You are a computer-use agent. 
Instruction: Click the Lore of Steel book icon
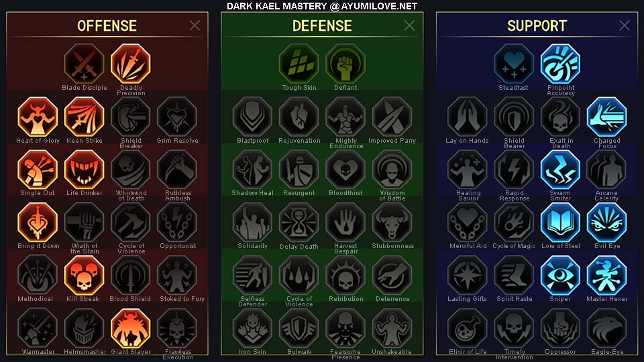(x=560, y=223)
